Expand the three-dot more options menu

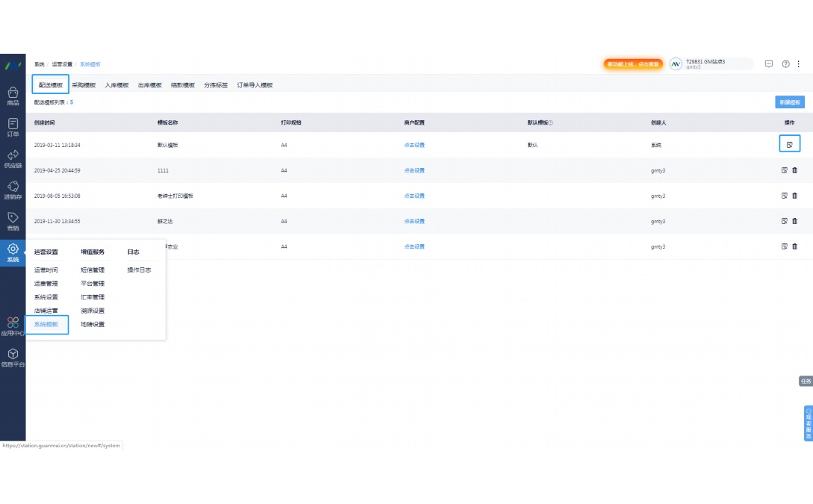click(x=798, y=64)
